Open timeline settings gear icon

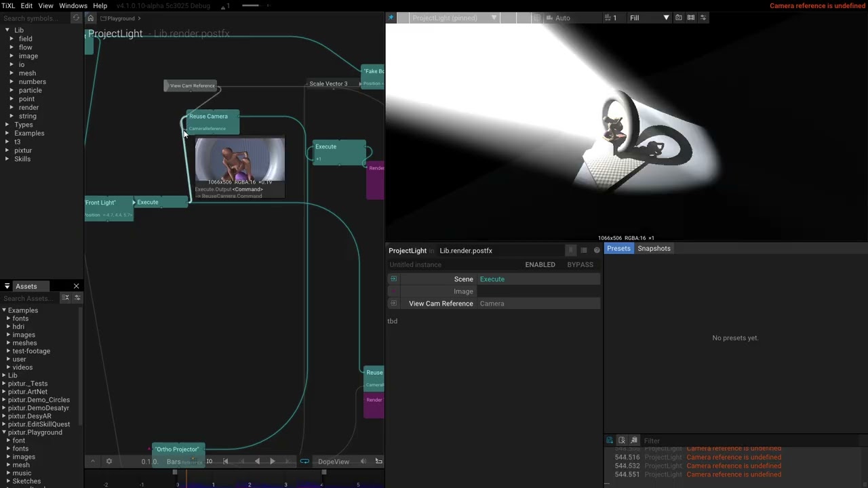tap(108, 461)
